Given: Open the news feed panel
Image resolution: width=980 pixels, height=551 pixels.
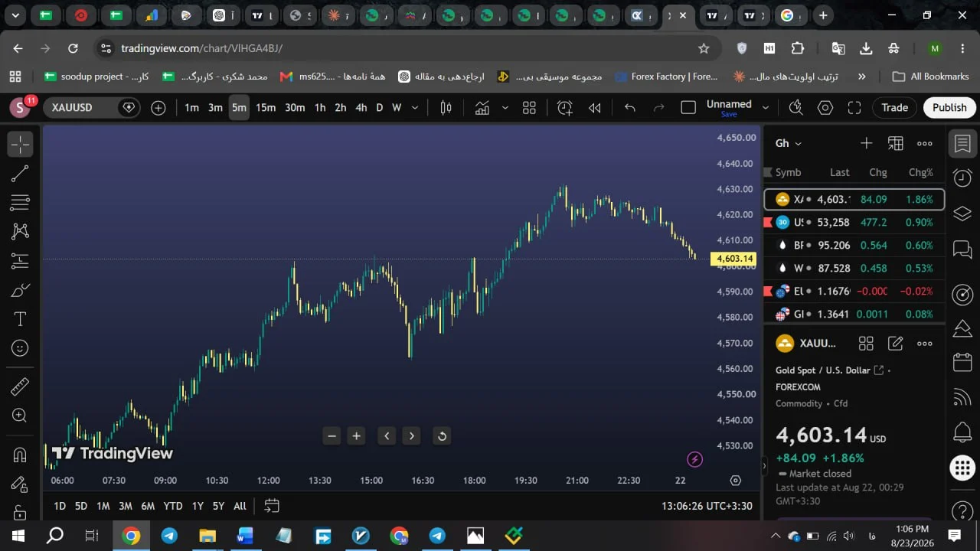Looking at the screenshot, I should 962,397.
